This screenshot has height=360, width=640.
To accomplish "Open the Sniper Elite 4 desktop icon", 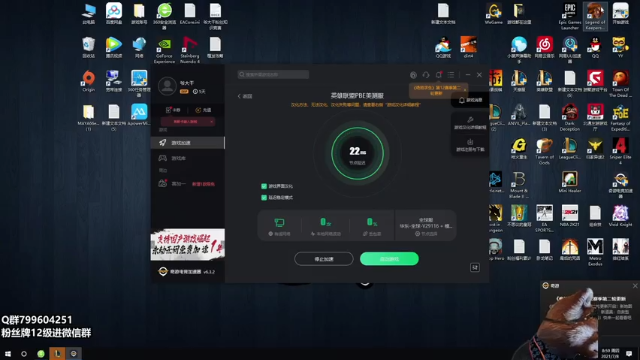I will point(620,151).
